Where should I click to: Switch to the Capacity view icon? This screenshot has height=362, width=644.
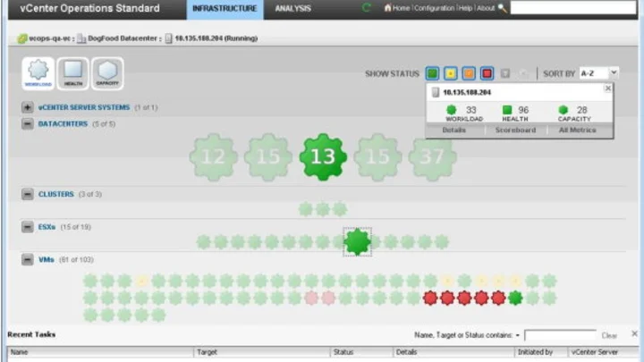pos(107,73)
